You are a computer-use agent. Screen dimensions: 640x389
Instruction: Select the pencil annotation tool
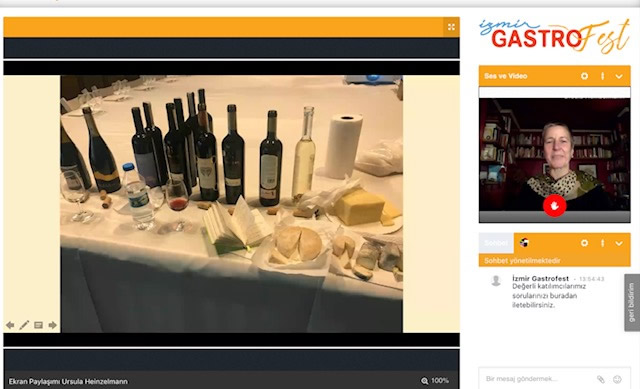24,325
